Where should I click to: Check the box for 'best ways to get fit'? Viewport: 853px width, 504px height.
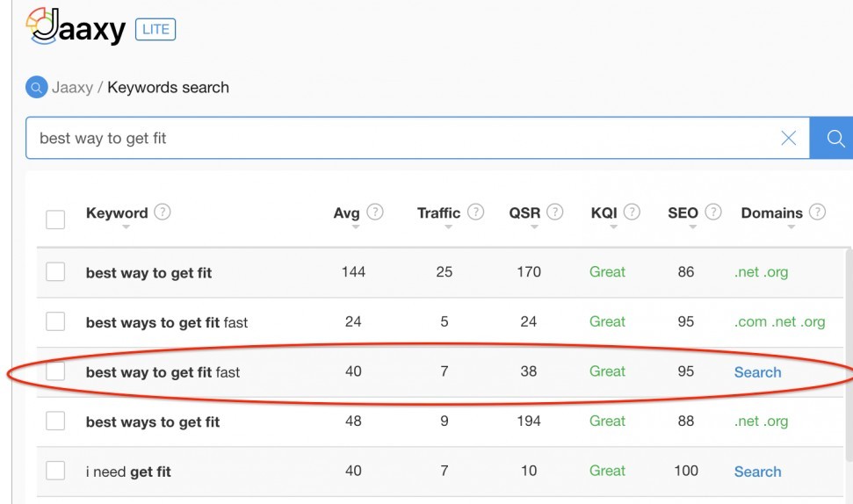click(55, 421)
